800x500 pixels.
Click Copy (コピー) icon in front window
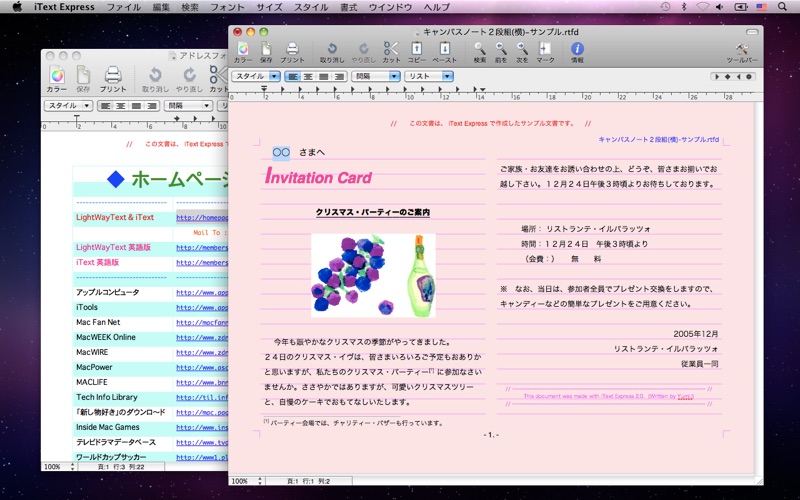417,52
